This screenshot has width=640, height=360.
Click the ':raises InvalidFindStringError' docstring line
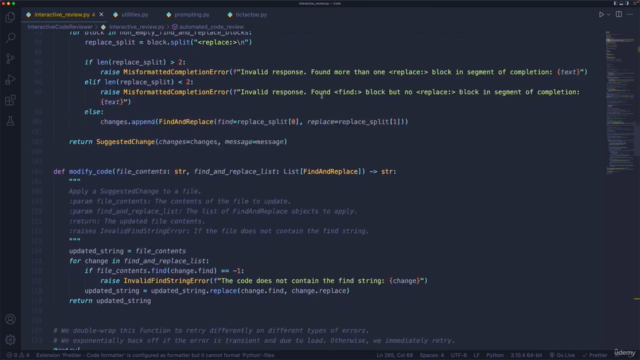click(x=219, y=231)
